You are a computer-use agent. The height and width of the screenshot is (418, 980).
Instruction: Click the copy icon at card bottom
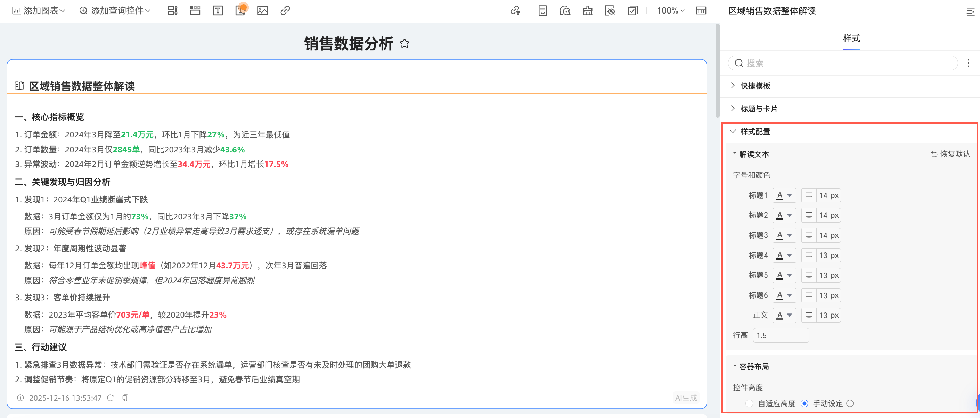coord(125,398)
